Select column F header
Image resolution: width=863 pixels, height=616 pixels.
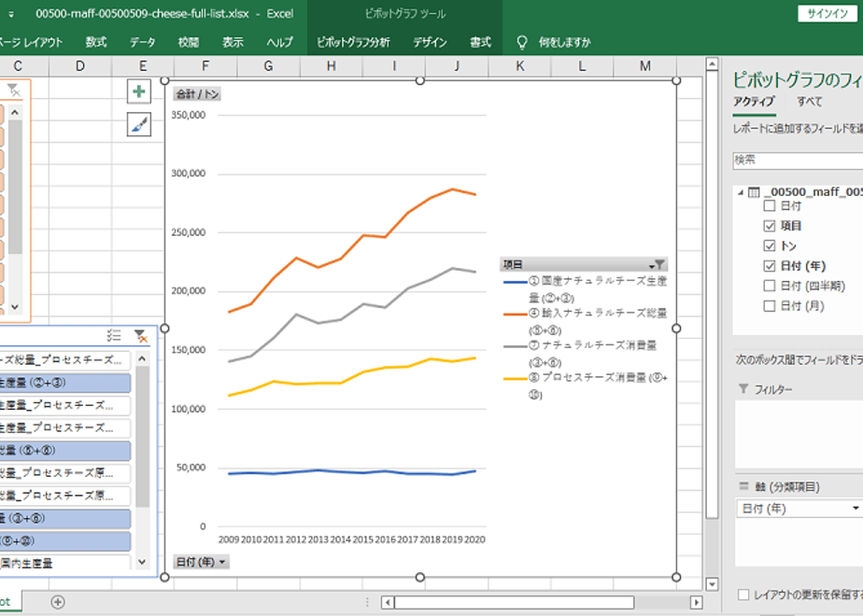pos(205,66)
